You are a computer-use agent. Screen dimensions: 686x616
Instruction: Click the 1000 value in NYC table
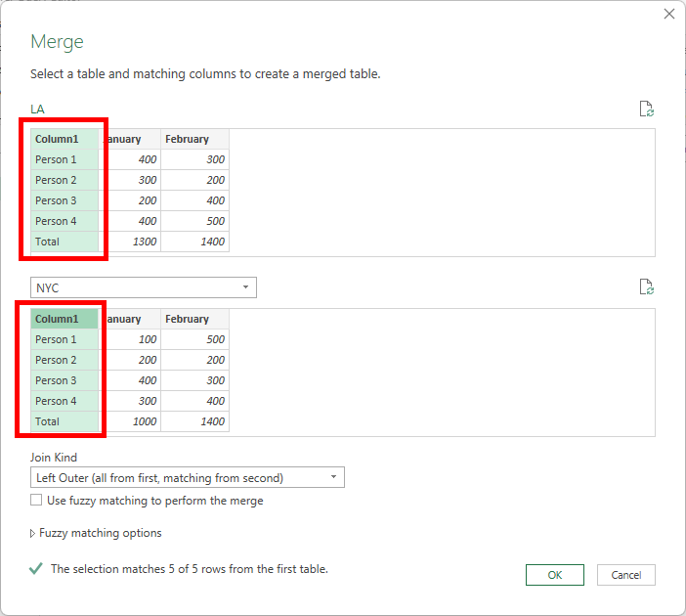point(138,421)
